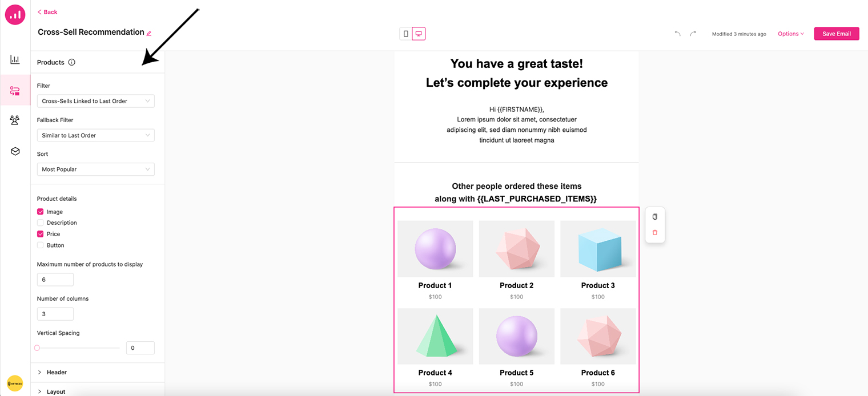Image resolution: width=868 pixels, height=396 pixels.
Task: Open the products box sidebar icon
Action: click(15, 151)
